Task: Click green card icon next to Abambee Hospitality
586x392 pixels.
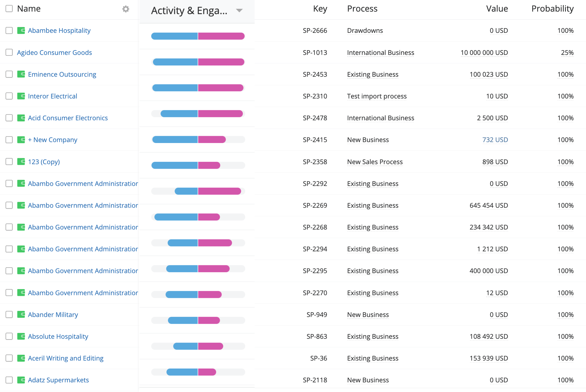Action: [21, 30]
